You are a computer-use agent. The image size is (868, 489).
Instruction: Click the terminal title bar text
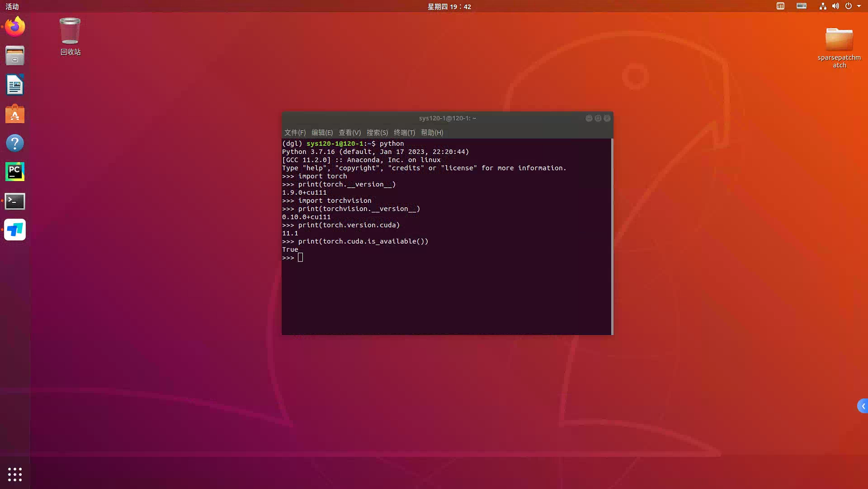[447, 118]
